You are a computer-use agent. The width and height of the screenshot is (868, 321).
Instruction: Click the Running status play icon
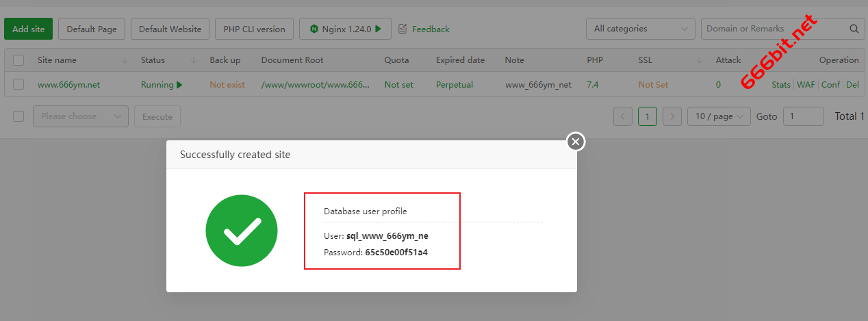[179, 85]
